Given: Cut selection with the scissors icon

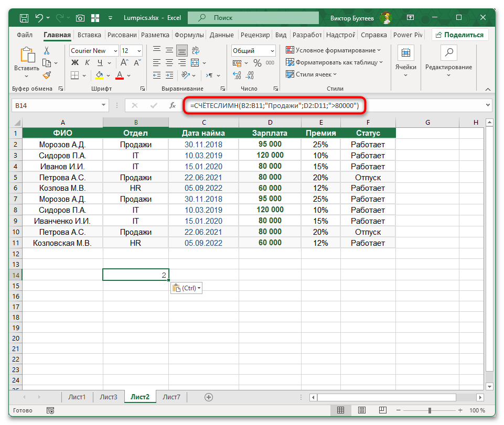Looking at the screenshot, I should [x=47, y=50].
